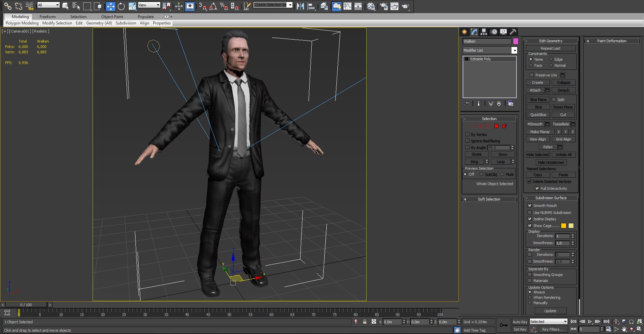Image resolution: width=644 pixels, height=334 pixels.
Task: Open the Utilities hammer panel tab
Action: [513, 32]
